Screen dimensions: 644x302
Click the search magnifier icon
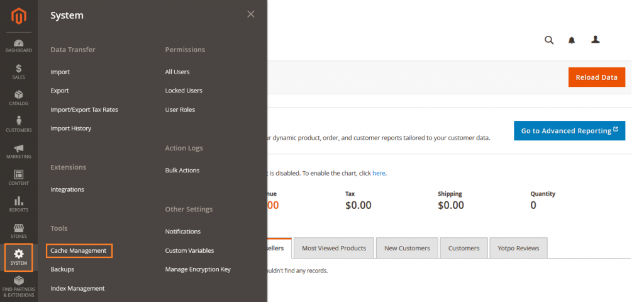tap(549, 40)
